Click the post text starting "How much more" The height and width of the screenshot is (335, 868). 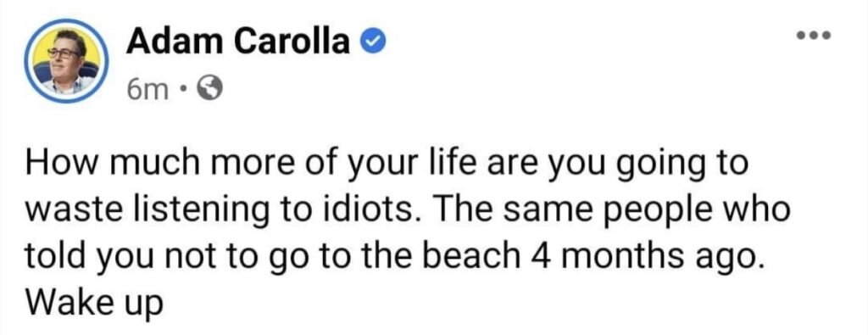tap(408, 232)
